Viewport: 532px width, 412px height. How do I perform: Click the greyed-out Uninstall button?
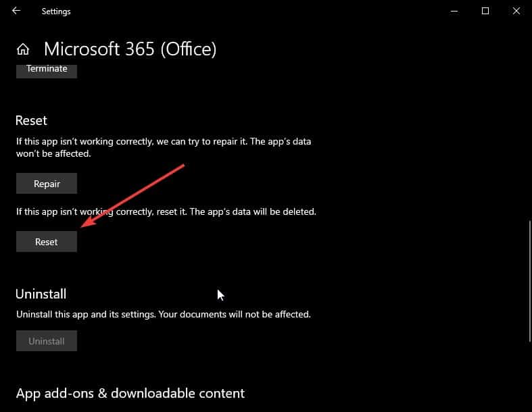[x=47, y=341]
